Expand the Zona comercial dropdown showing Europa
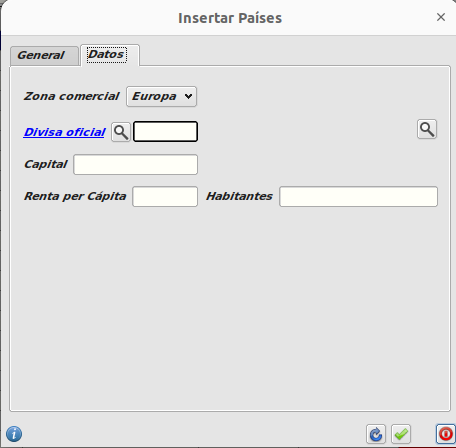The image size is (456, 448). tap(162, 96)
